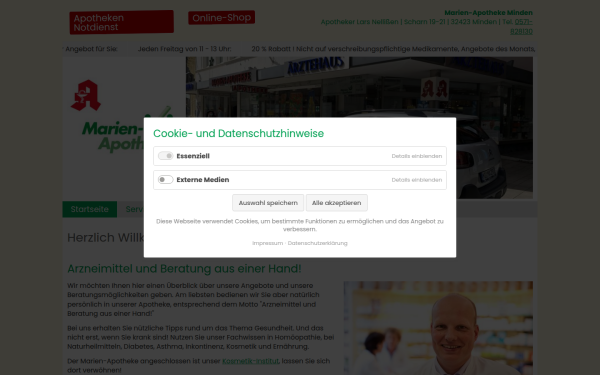Open Datenschutzerklärung link in dialog
The width and height of the screenshot is (600, 375).
click(x=318, y=243)
